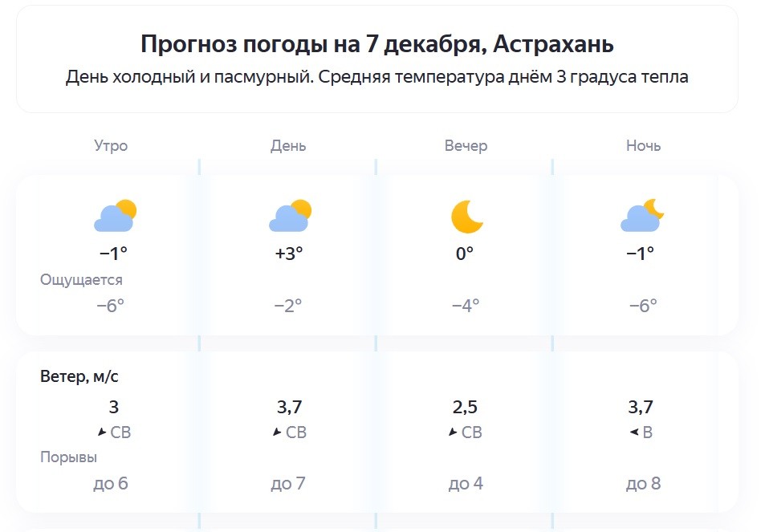Click the evening wind direction arrow
This screenshot has width=761, height=532.
tap(454, 433)
